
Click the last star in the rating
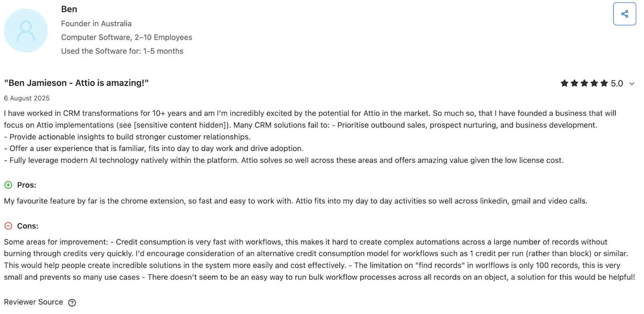pyautogui.click(x=604, y=83)
